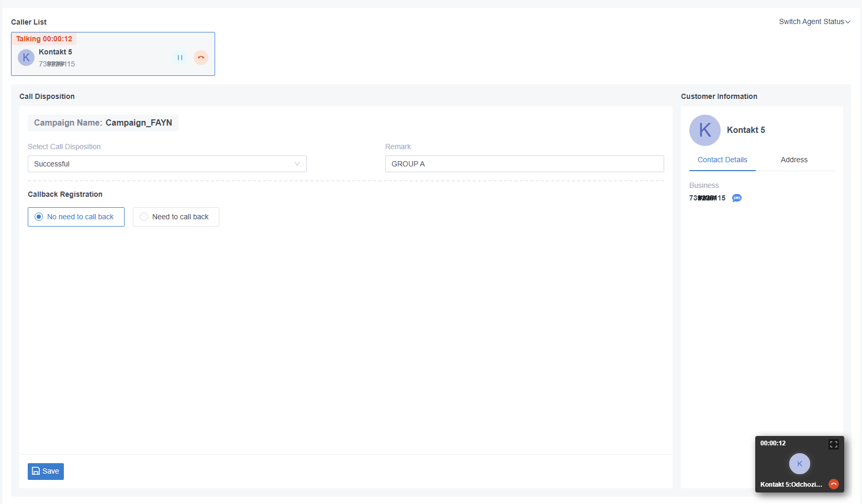Open the Select Call Disposition dropdown
The height and width of the screenshot is (504, 862).
pos(167,164)
